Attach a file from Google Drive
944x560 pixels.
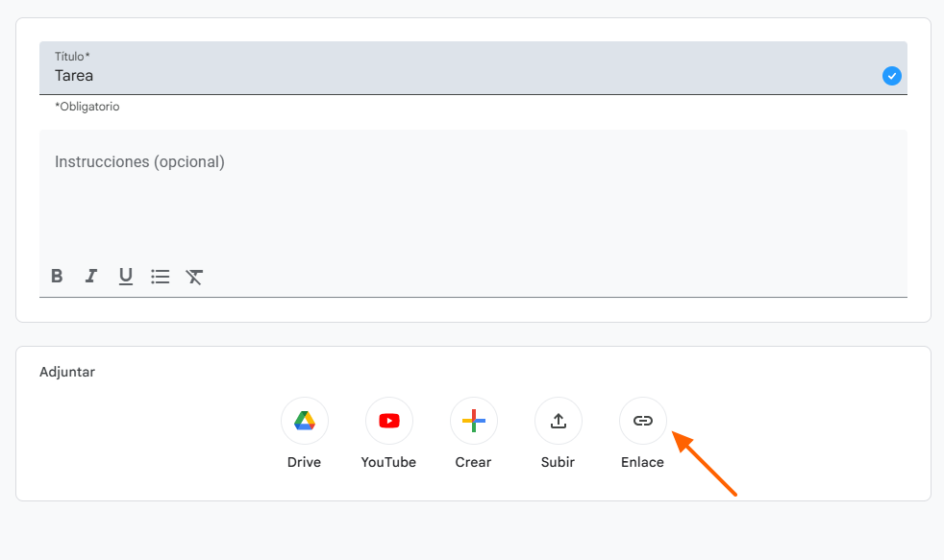click(x=304, y=420)
